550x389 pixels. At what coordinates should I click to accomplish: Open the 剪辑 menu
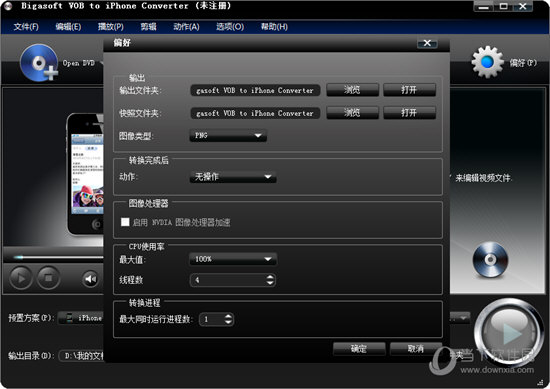[148, 27]
